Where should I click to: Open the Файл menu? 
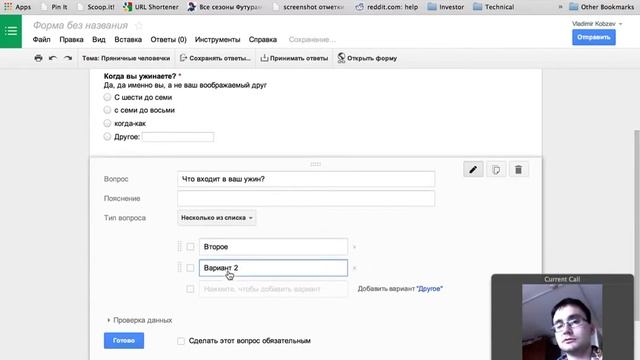[41, 40]
